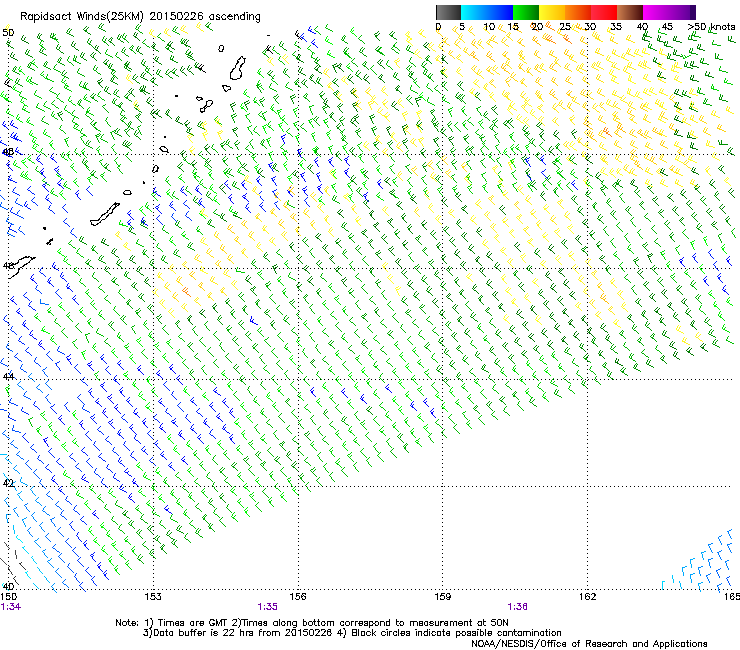Click the legend label 10
This screenshot has height=650, width=740.
click(x=489, y=27)
